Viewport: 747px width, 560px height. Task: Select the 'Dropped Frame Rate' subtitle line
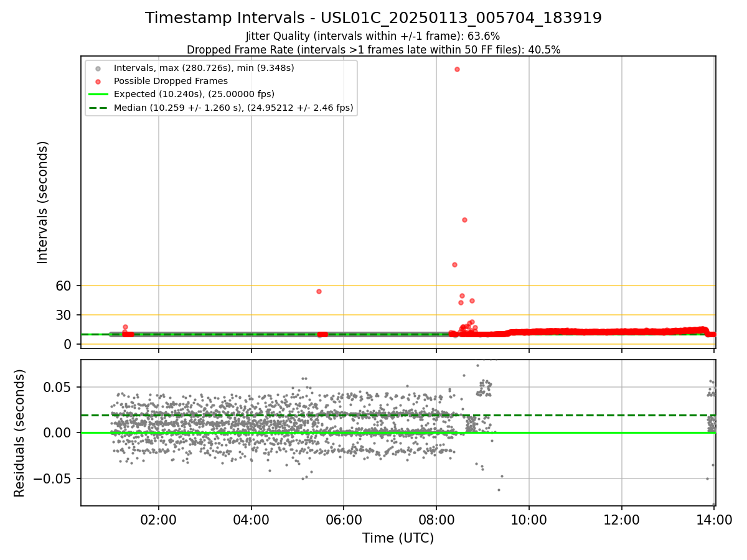374,50
